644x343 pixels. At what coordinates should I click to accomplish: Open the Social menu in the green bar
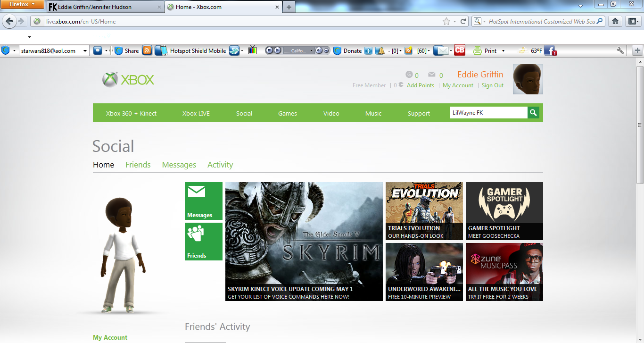coord(244,113)
